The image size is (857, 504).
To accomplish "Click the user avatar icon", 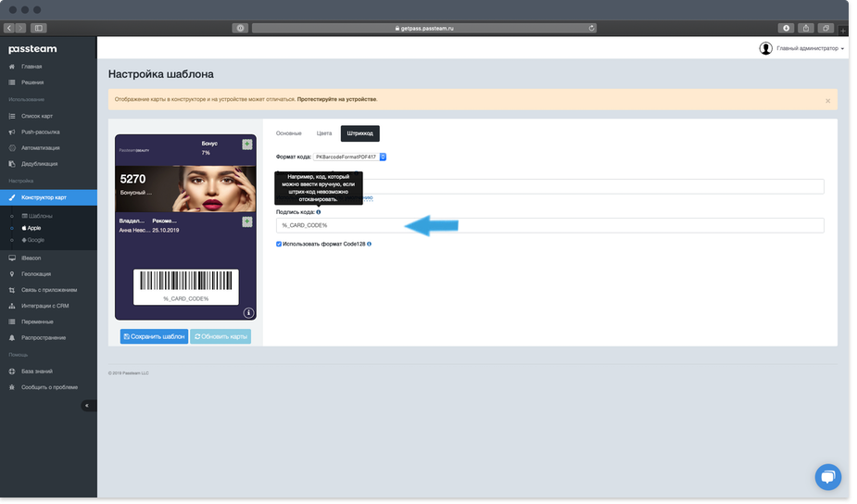I will tap(765, 49).
